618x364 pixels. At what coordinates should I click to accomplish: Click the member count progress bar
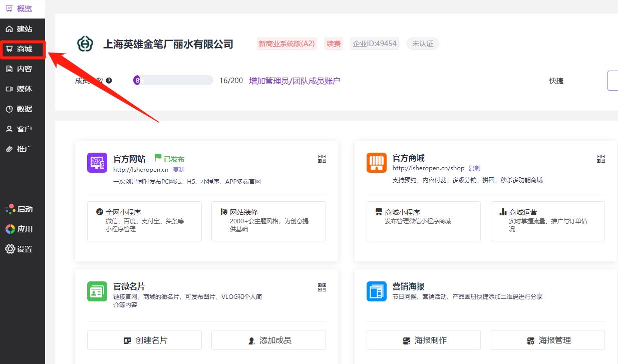point(173,80)
